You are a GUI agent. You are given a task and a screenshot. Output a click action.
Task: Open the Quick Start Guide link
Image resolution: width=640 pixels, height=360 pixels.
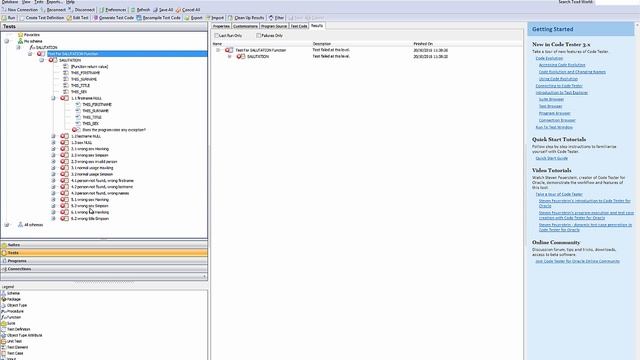(x=551, y=158)
